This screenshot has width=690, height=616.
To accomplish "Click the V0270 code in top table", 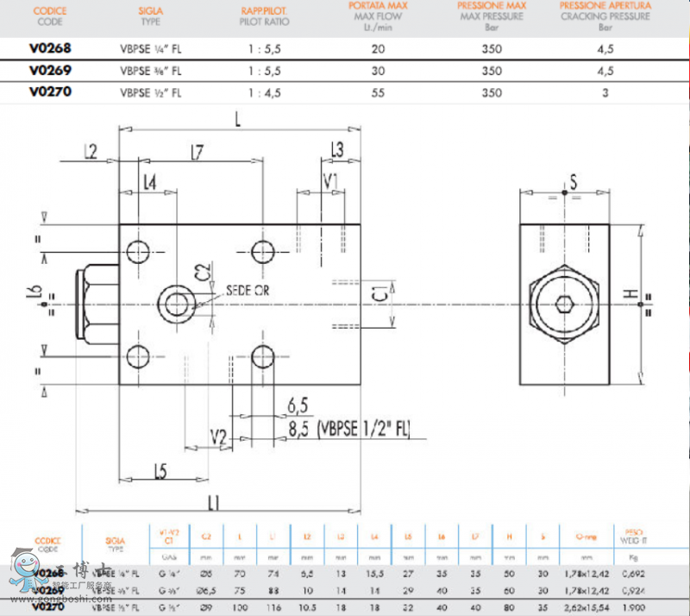I will pos(50,92).
